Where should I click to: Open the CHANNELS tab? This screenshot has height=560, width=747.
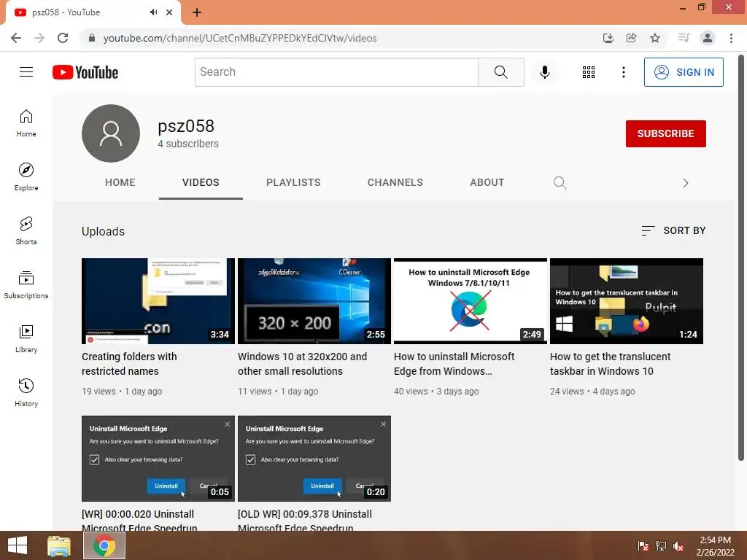pyautogui.click(x=395, y=182)
